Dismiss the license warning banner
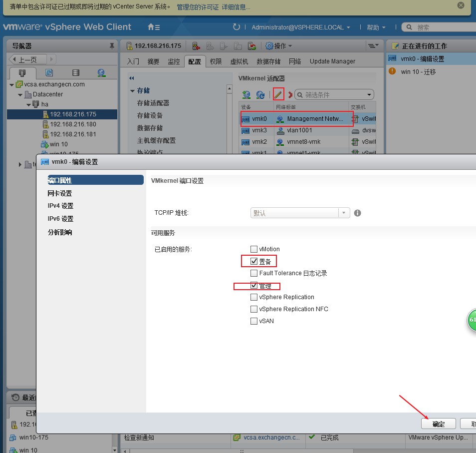 click(461, 5)
